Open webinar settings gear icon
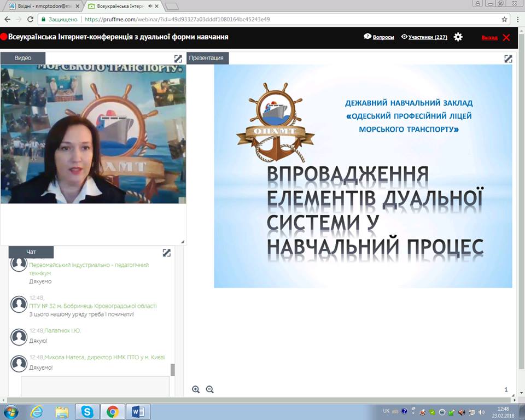The image size is (525, 420). 458,37
